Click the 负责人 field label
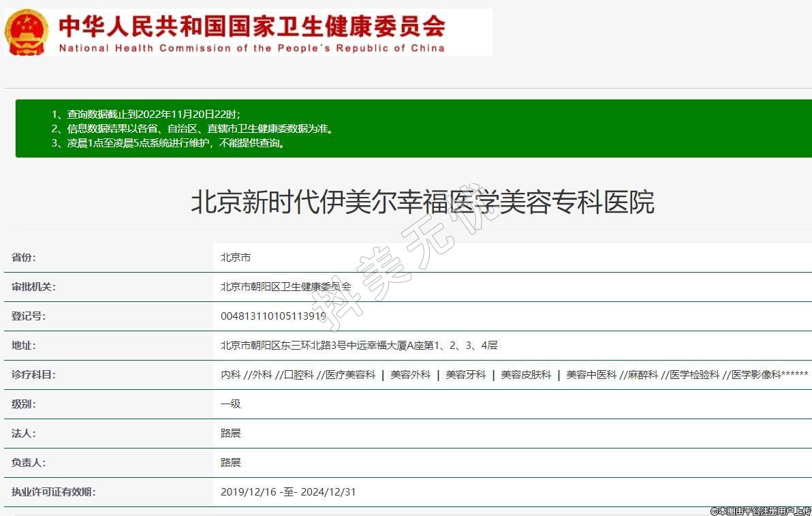 (29, 463)
